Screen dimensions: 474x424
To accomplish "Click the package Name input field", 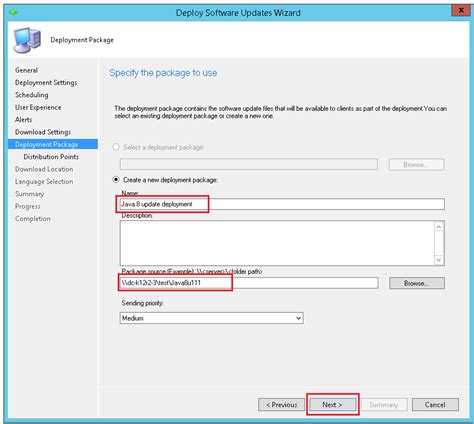I will pos(282,204).
